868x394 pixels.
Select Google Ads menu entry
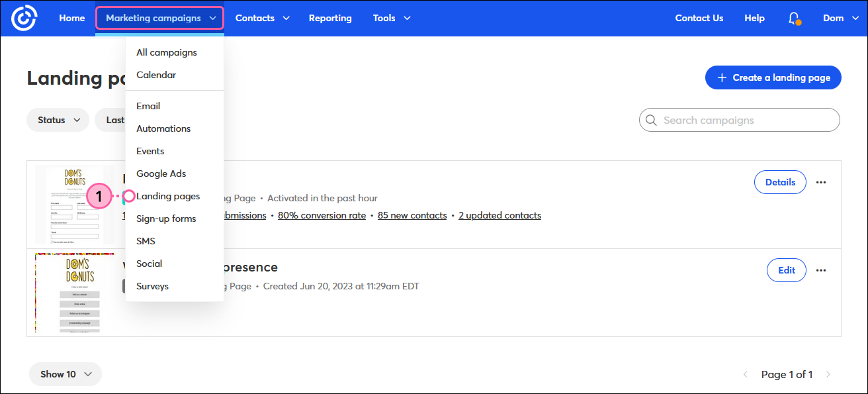point(161,173)
